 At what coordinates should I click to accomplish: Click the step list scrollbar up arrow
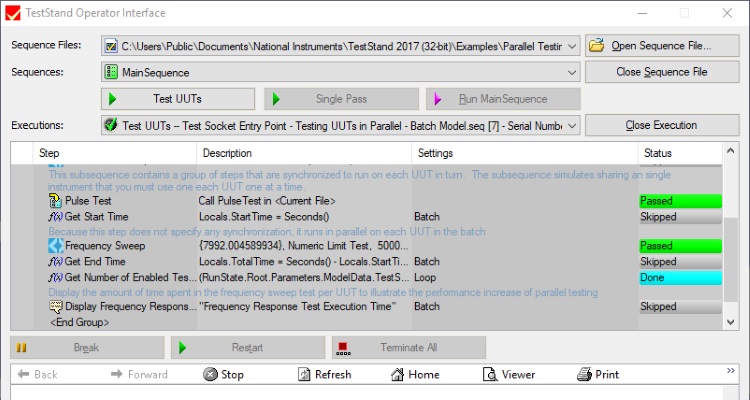pyautogui.click(x=730, y=151)
